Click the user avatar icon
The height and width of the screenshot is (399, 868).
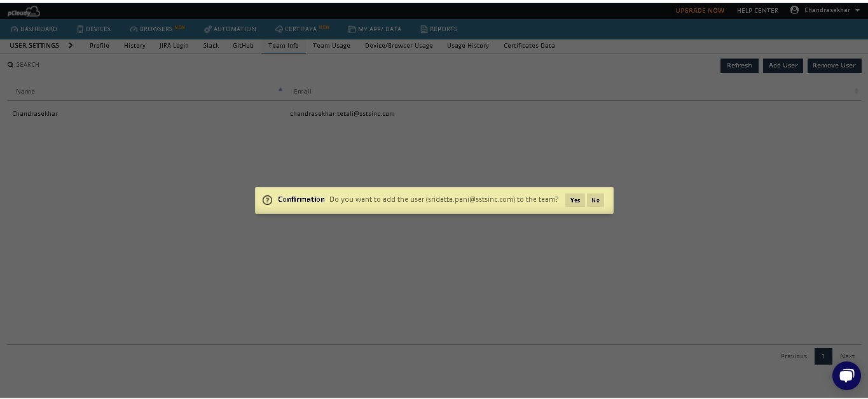pyautogui.click(x=794, y=10)
